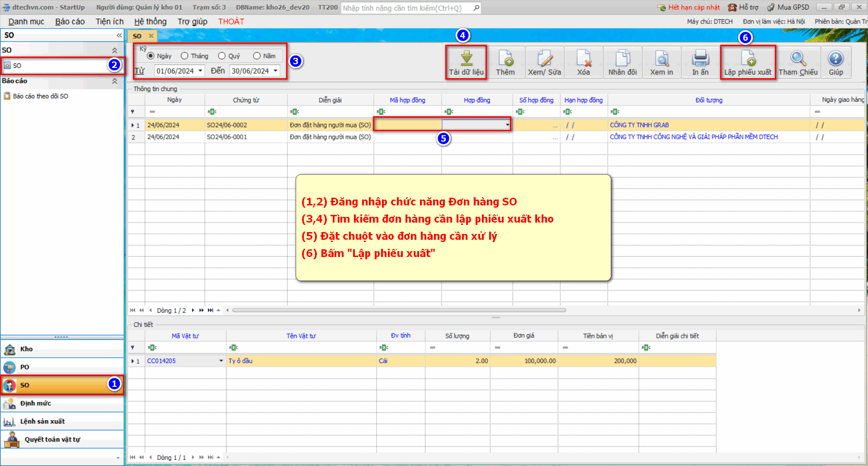
Task: Select the Tháng period radio button
Action: [184, 56]
